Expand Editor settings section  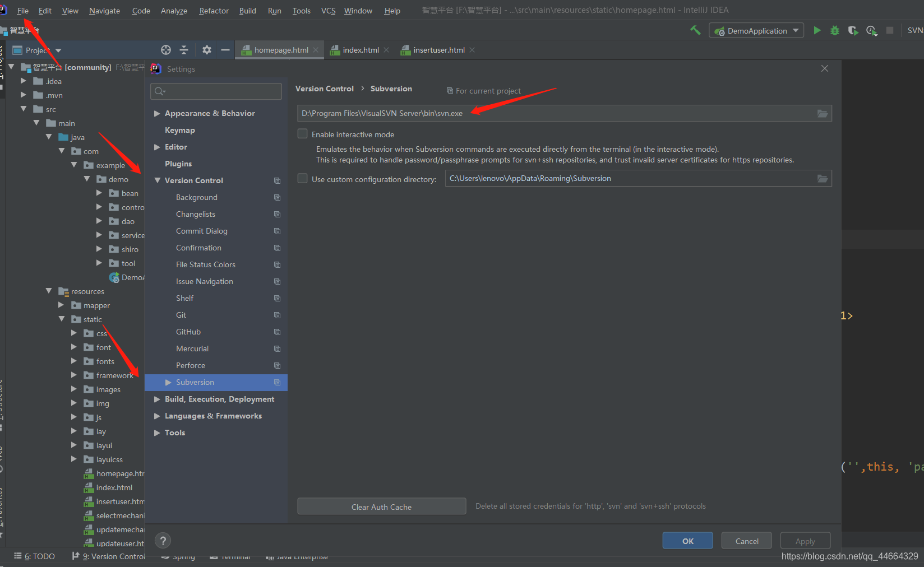[158, 147]
